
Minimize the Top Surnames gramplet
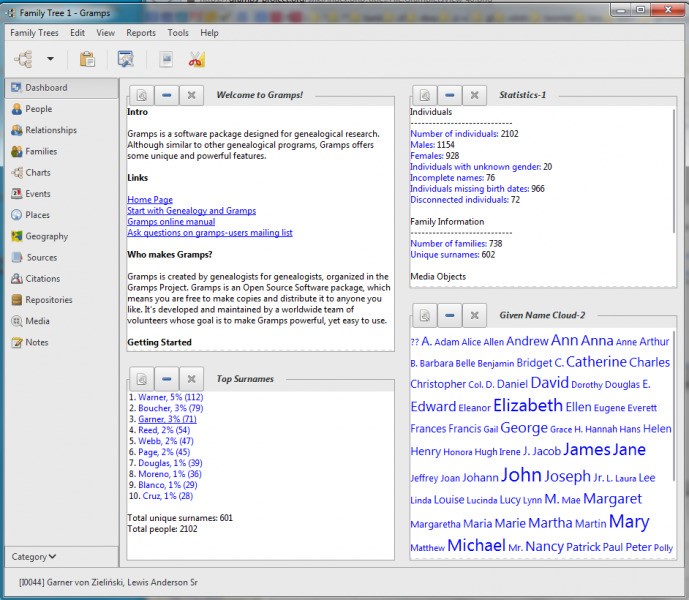(x=166, y=379)
